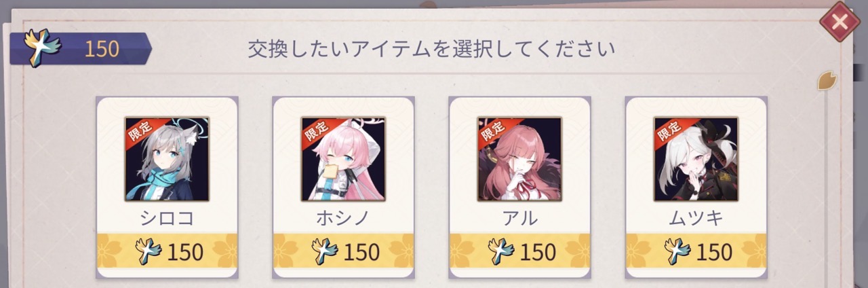
Task: Select the アル character portrait
Action: (519, 159)
